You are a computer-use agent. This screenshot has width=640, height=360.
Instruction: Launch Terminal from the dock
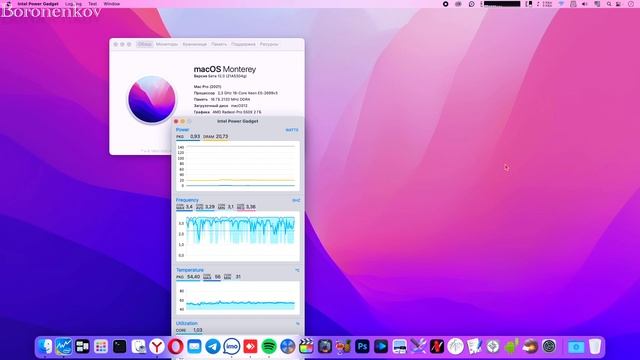(x=120, y=347)
